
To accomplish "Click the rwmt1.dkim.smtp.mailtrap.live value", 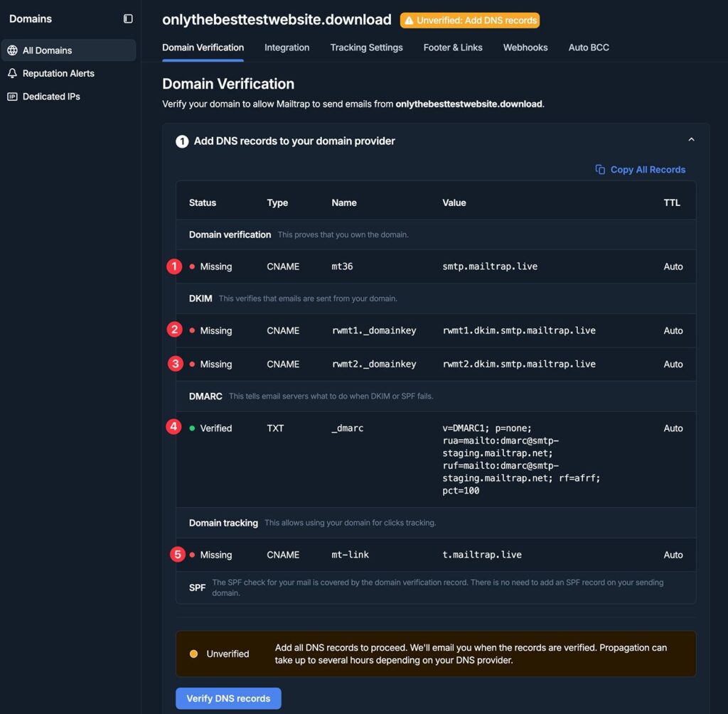I will tap(518, 330).
